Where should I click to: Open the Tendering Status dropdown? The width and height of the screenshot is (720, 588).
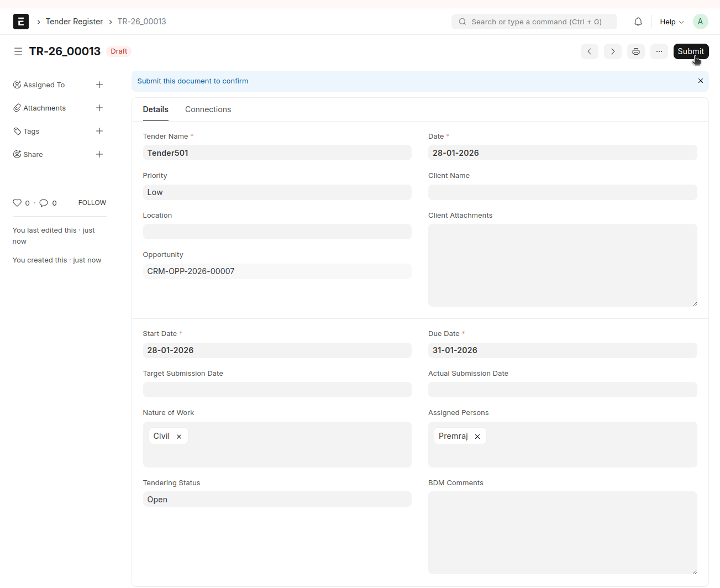click(277, 500)
